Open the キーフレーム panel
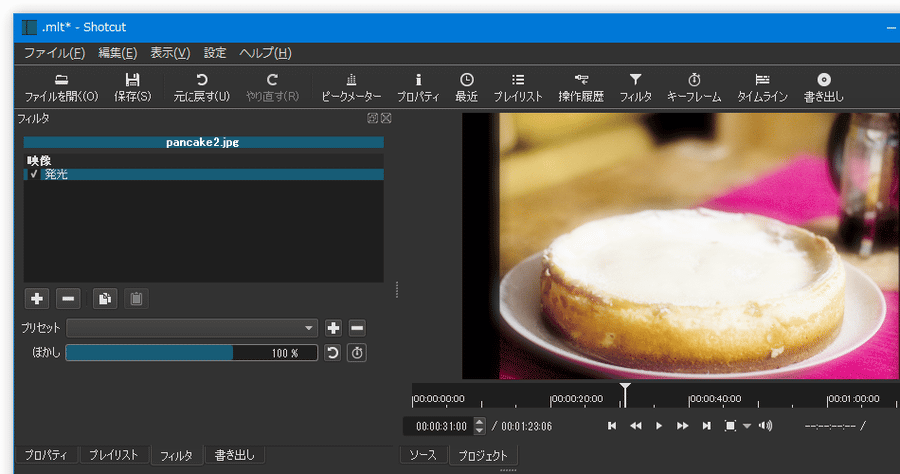 pos(694,88)
